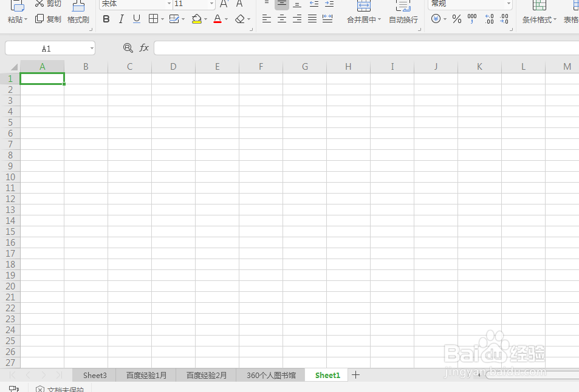Viewport: 579px width, 392px height.
Task: Align text to the left
Action: [267, 19]
